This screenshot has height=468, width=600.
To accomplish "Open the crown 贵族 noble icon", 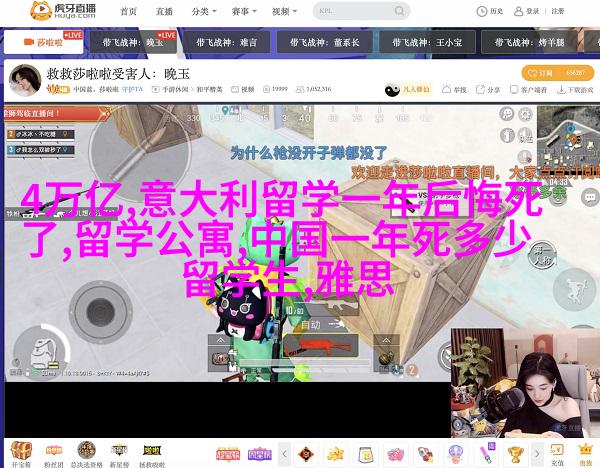I will [x=585, y=455].
